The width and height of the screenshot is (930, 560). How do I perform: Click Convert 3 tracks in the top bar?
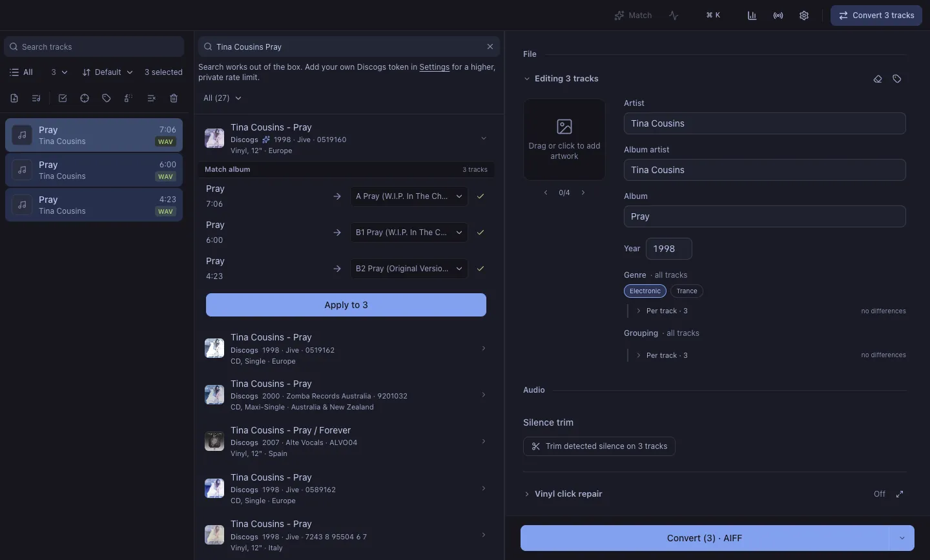pos(876,16)
